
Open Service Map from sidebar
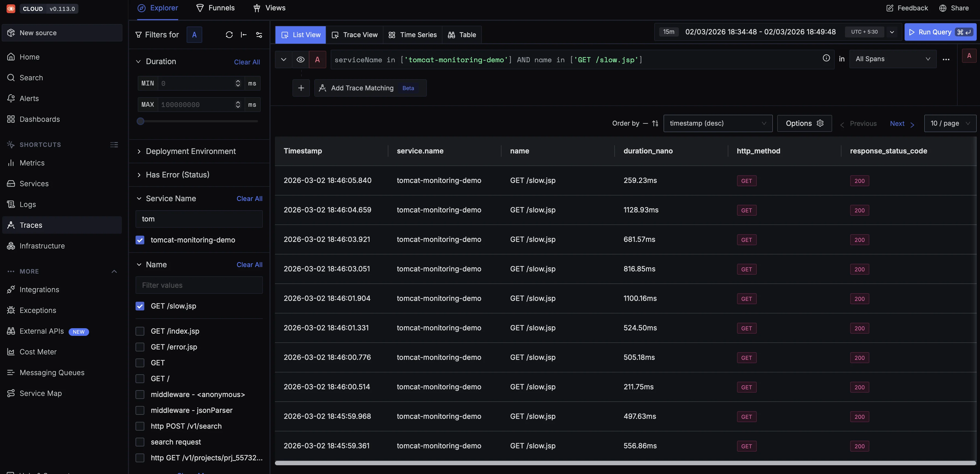(x=40, y=393)
